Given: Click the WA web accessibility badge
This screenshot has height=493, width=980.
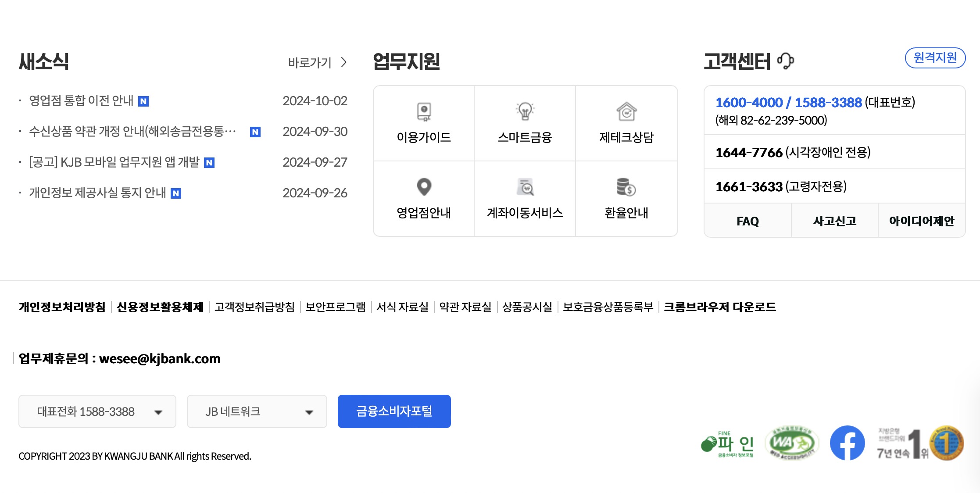Looking at the screenshot, I should pyautogui.click(x=791, y=443).
